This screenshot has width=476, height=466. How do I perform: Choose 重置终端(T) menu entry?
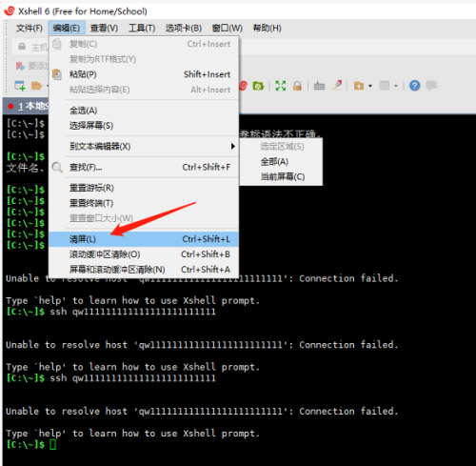coord(144,203)
